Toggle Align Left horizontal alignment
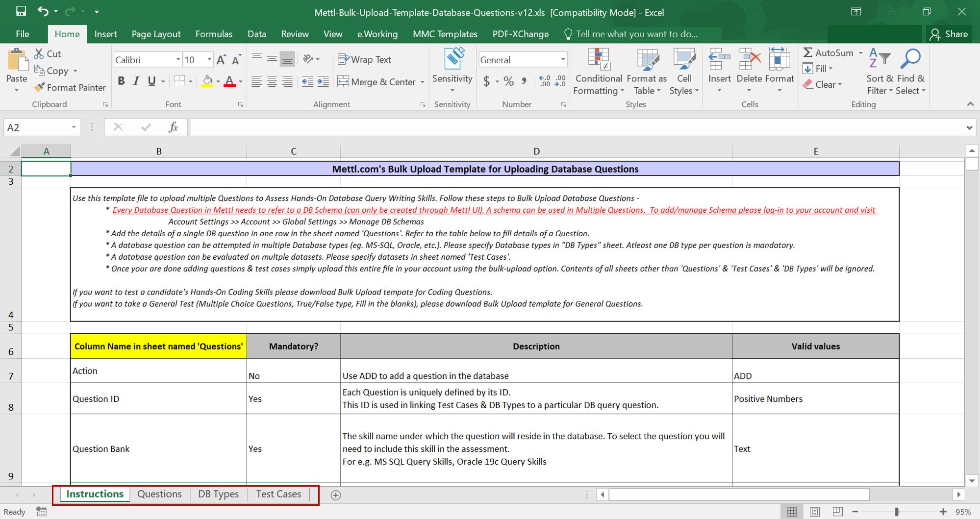This screenshot has height=519, width=980. point(256,82)
